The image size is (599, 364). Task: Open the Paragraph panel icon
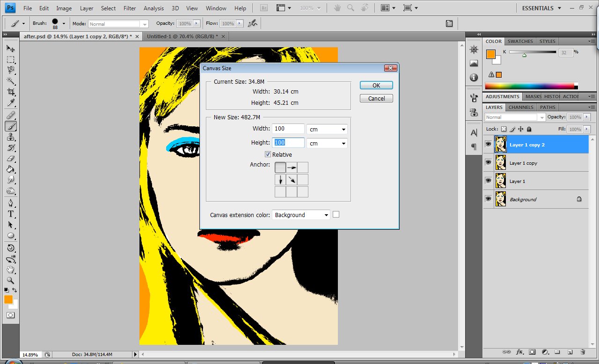[474, 147]
